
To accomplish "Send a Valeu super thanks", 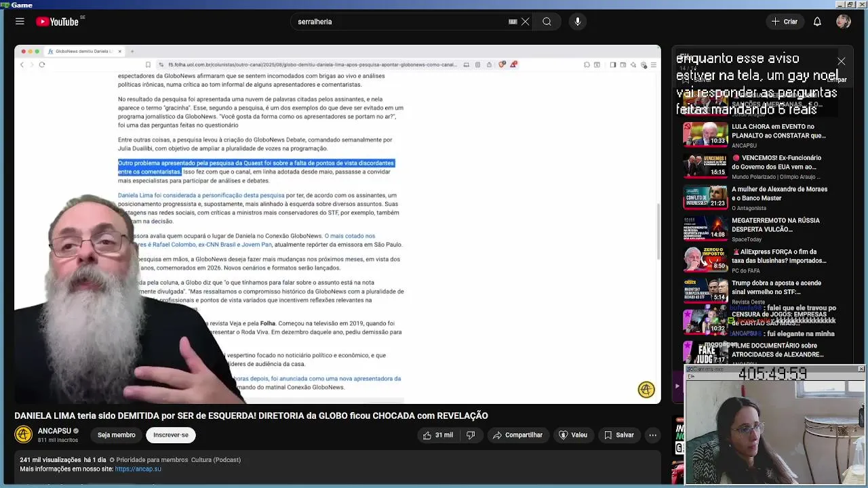I will tap(572, 435).
